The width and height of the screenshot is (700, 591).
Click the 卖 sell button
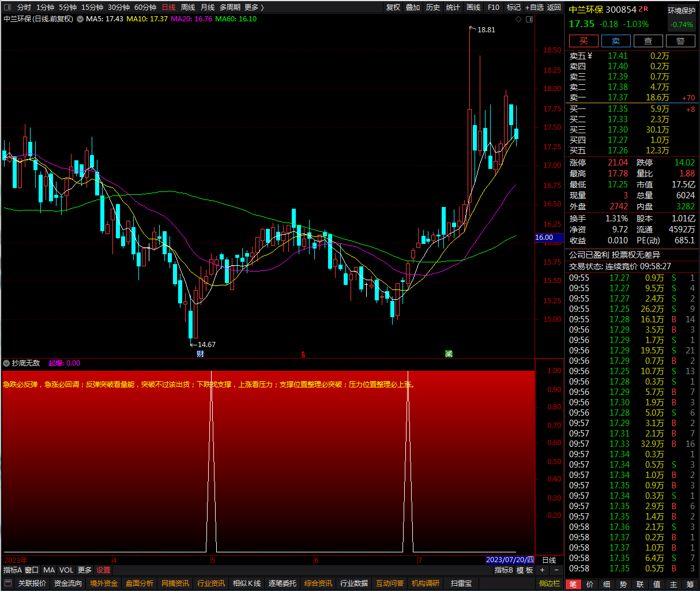pos(616,41)
